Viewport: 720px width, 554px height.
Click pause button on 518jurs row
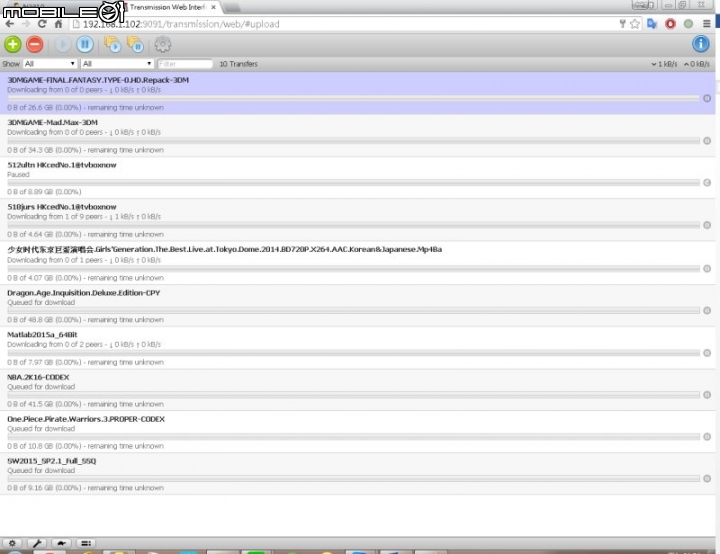point(707,225)
